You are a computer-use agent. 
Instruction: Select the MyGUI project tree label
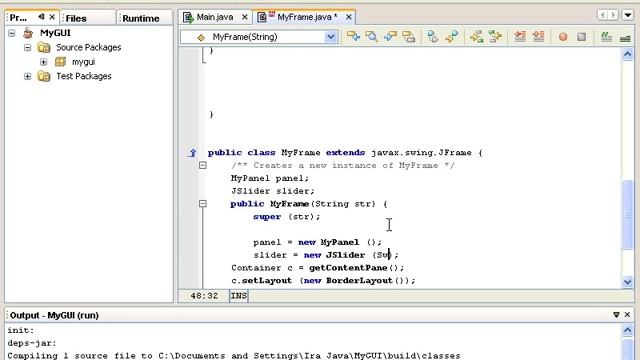coord(55,33)
